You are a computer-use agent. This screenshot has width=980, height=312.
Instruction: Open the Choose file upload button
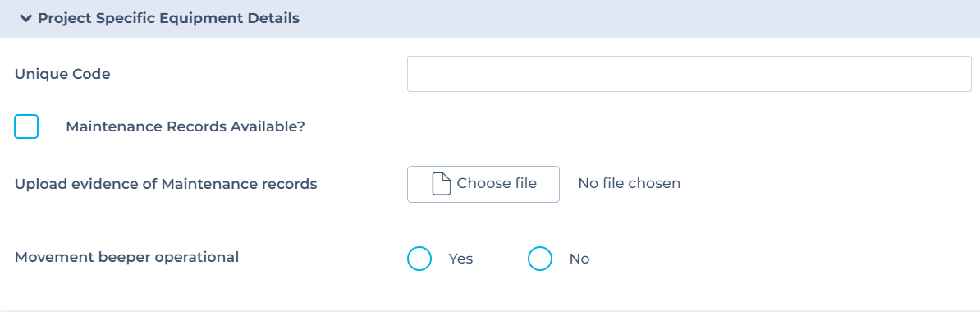tap(483, 184)
